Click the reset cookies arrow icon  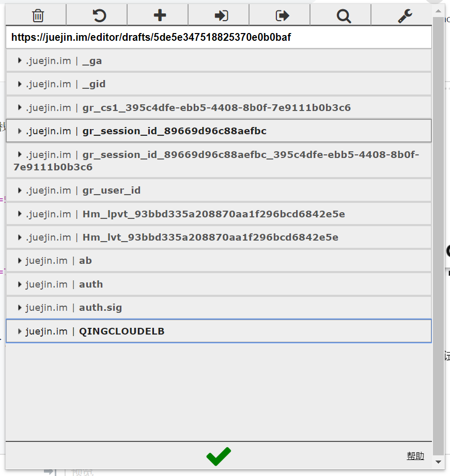click(99, 15)
